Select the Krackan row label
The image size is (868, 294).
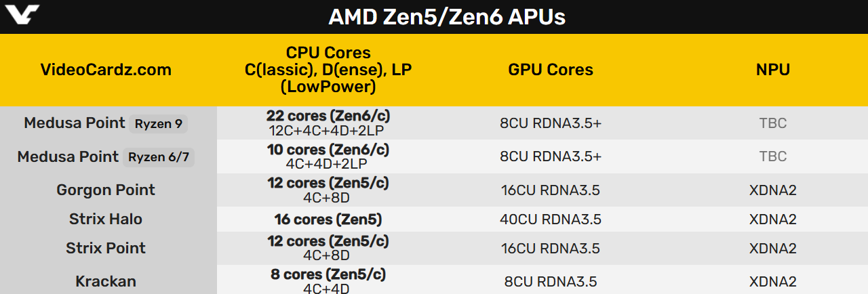106,281
